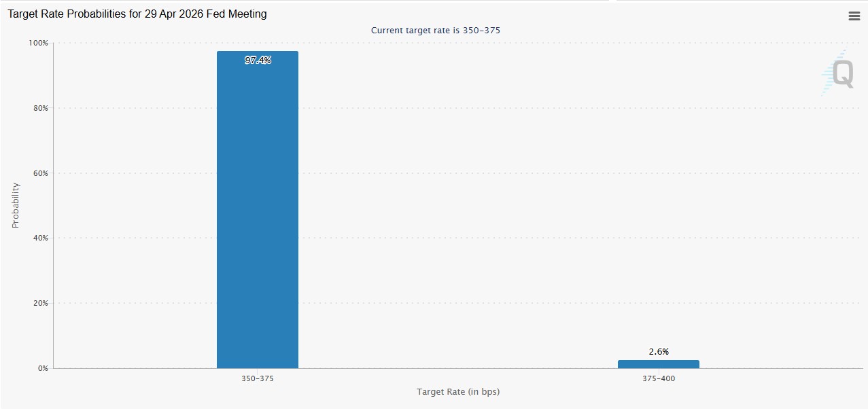Click the Probability y-axis title
868x409 pixels.
tap(16, 205)
